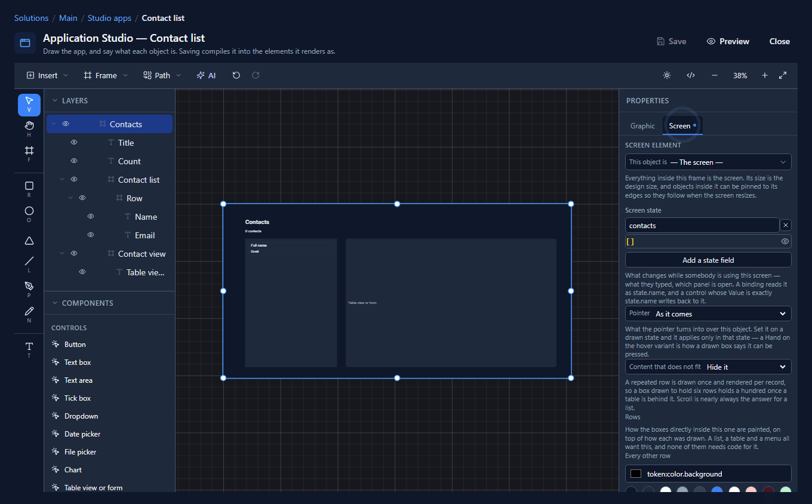812x504 pixels.
Task: Zoom out with the minus icon
Action: click(x=715, y=75)
